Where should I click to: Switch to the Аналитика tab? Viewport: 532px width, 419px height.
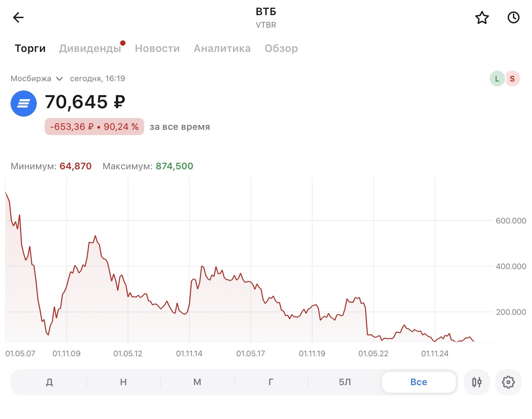point(222,48)
